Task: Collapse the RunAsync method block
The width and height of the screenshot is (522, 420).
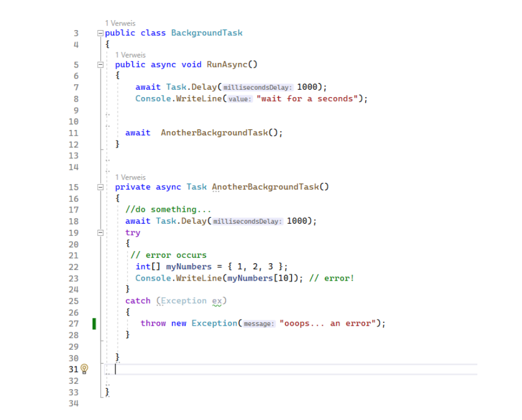Action: 100,65
